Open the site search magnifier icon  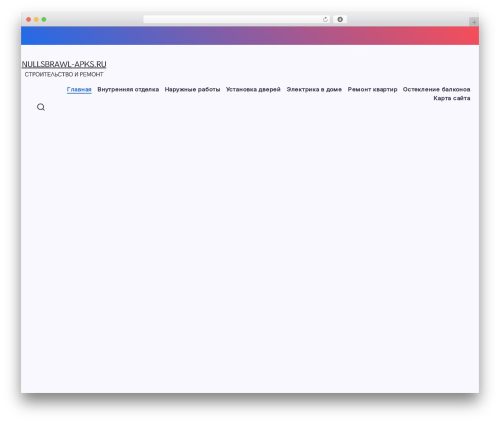41,107
